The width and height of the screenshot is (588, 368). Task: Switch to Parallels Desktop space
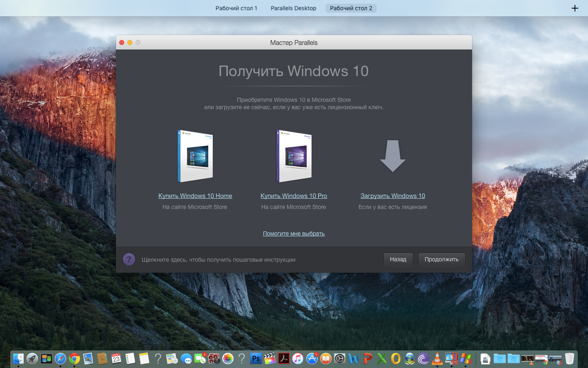tap(293, 8)
